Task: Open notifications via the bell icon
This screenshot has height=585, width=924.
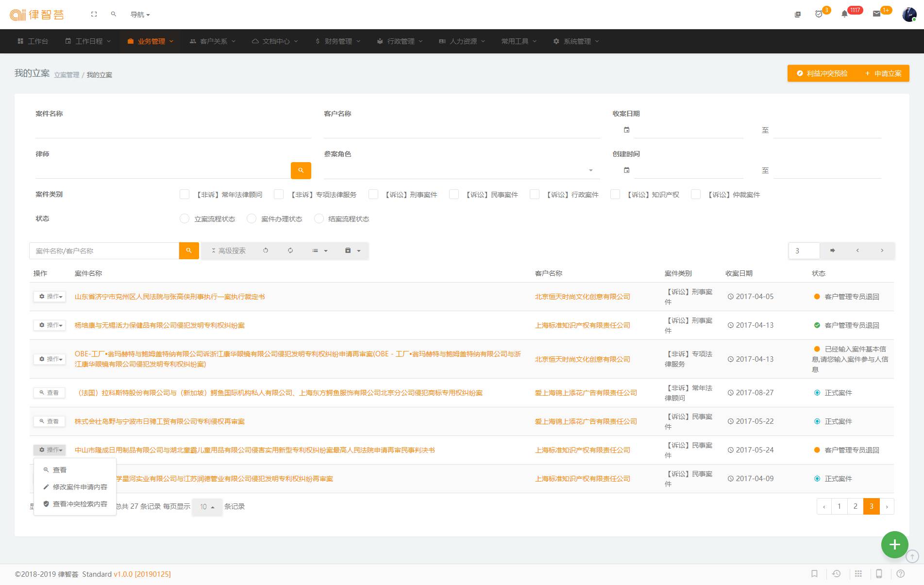Action: tap(844, 13)
